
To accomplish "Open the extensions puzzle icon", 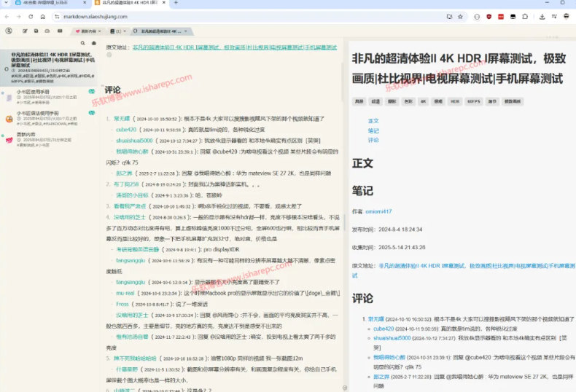I will (525, 17).
